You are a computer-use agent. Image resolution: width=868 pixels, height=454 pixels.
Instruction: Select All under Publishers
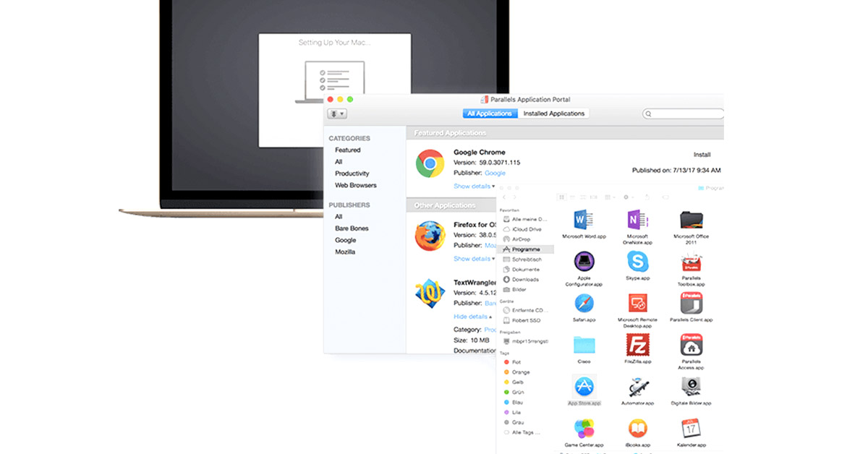[339, 217]
